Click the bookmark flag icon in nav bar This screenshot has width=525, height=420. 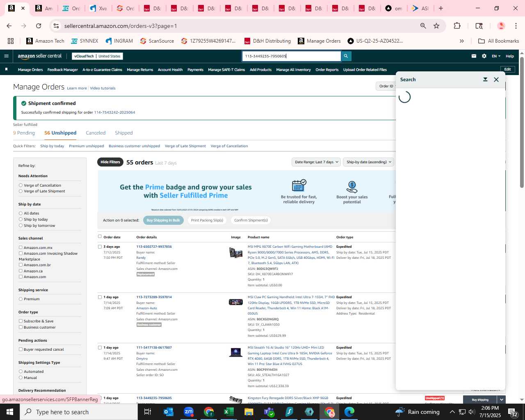(6, 69)
